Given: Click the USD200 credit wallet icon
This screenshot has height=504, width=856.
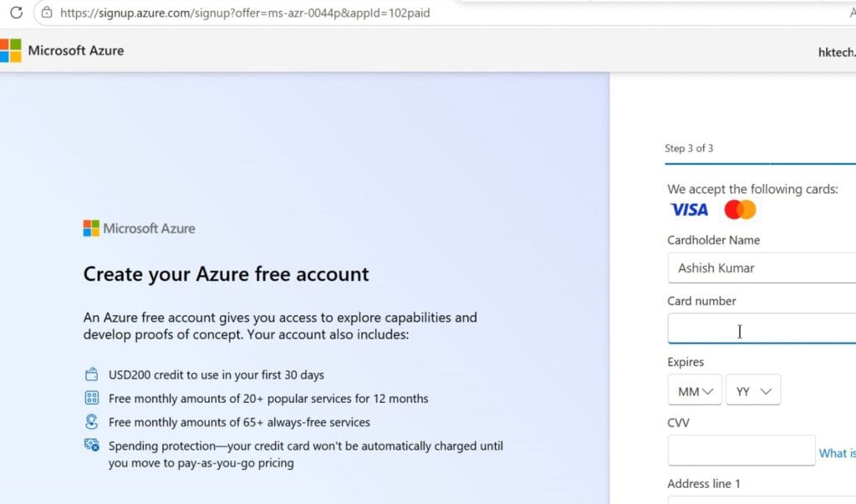Looking at the screenshot, I should tap(92, 374).
